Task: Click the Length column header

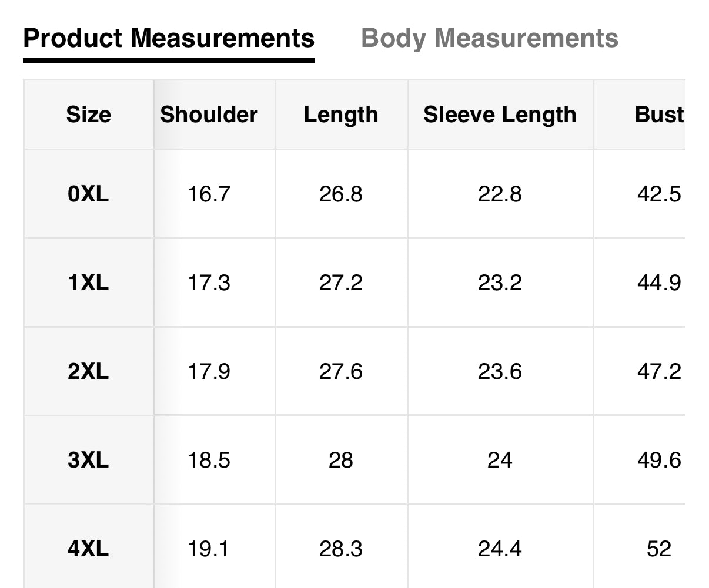Action: tap(341, 115)
